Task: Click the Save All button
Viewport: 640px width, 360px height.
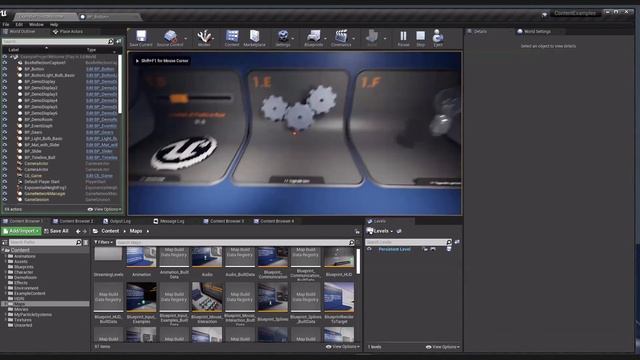Action: click(56, 231)
